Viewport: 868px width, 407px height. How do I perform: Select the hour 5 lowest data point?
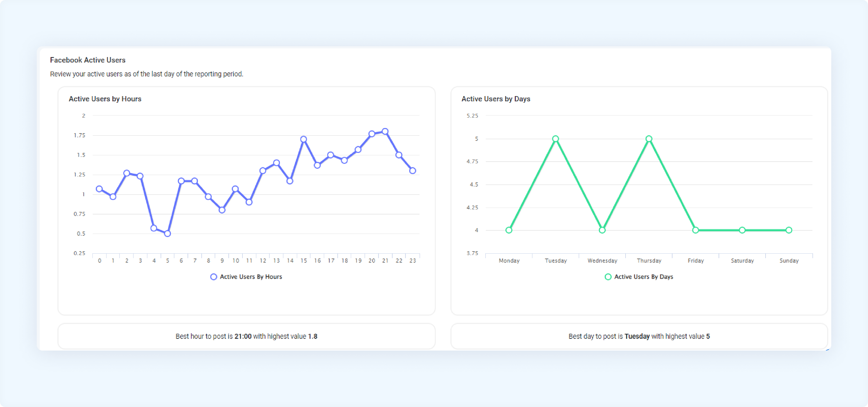pos(168,233)
